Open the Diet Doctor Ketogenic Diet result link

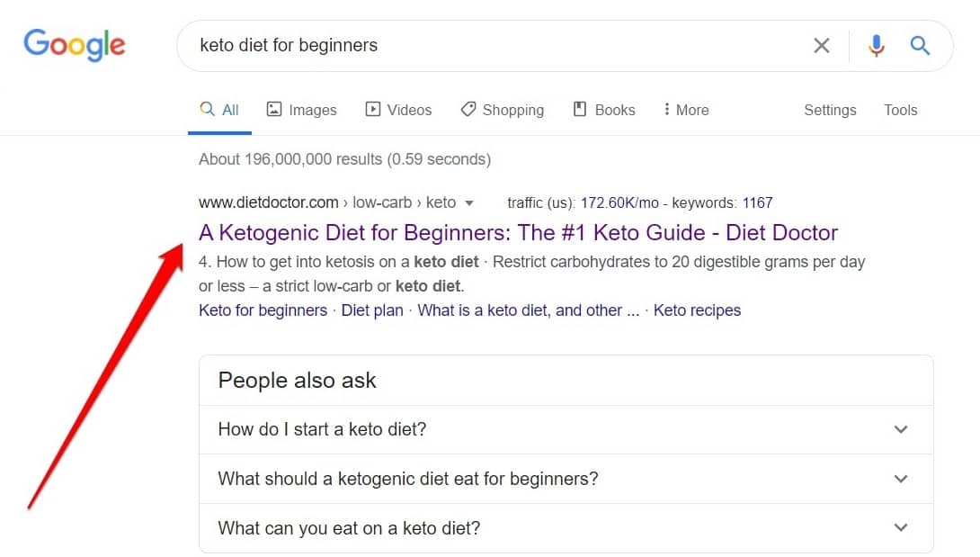click(518, 233)
